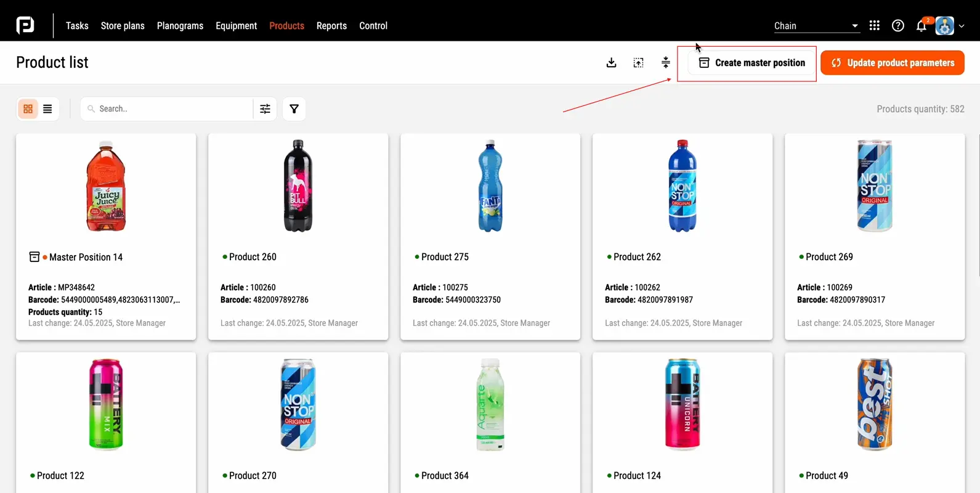The height and width of the screenshot is (493, 980).
Task: Click the import selection icon
Action: [x=638, y=63]
